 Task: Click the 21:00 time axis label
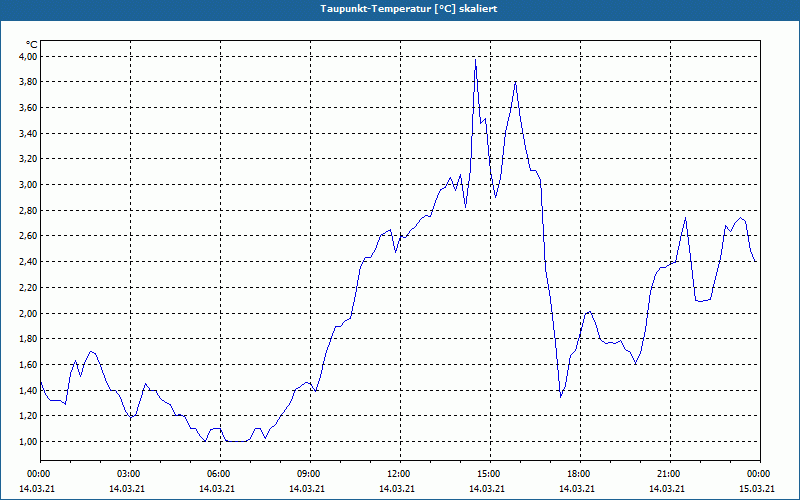(x=670, y=474)
